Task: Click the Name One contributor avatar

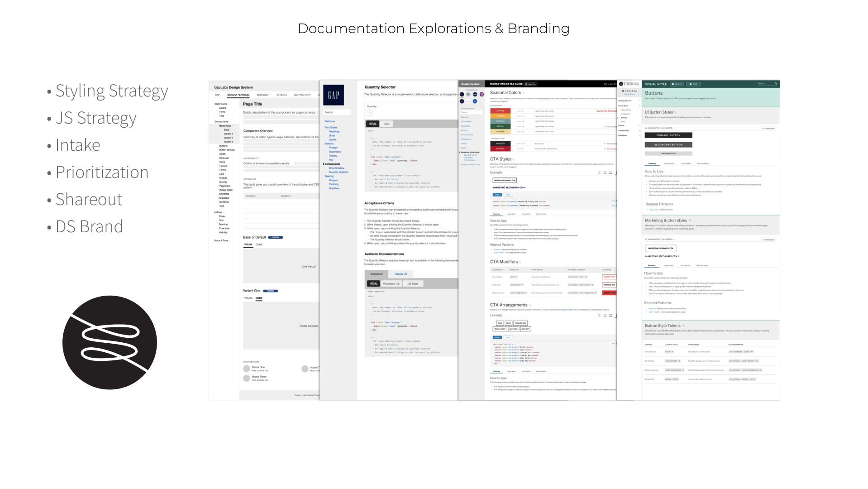Action: pyautogui.click(x=247, y=369)
